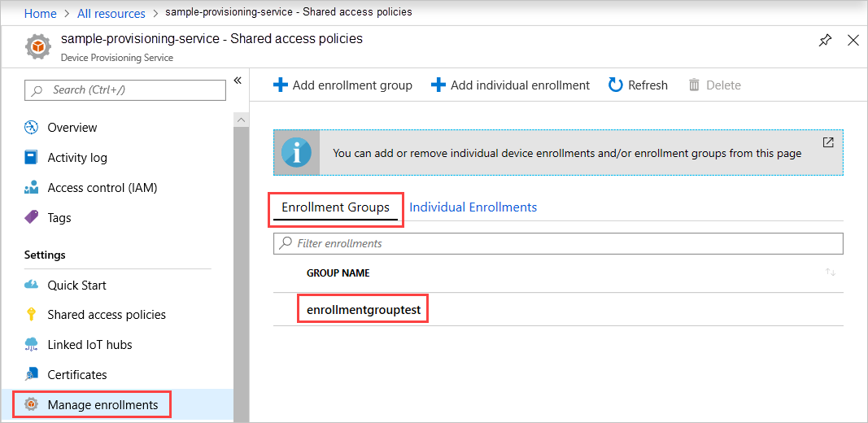The width and height of the screenshot is (868, 423).
Task: Click the Activity log book icon
Action: 31,158
